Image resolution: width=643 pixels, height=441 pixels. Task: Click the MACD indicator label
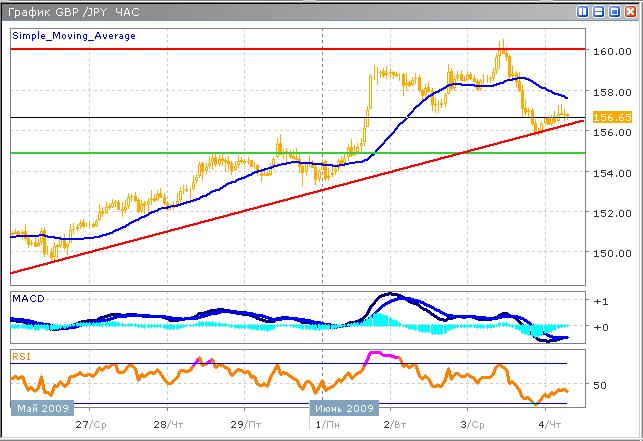[x=27, y=298]
